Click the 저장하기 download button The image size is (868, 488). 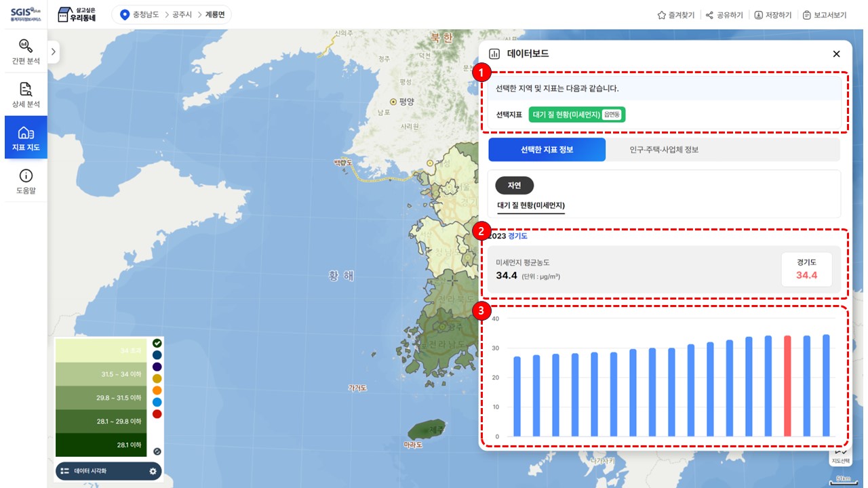[x=772, y=15]
